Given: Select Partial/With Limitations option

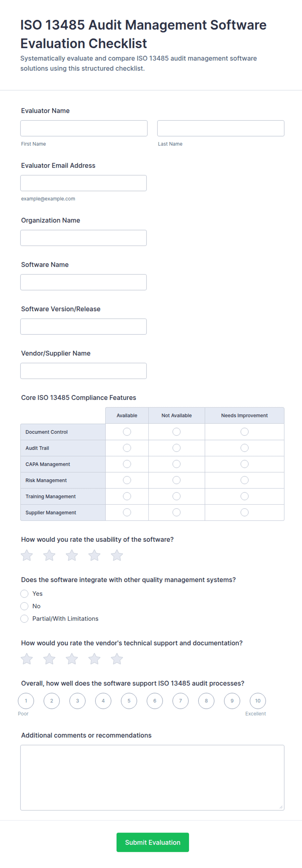Looking at the screenshot, I should [x=24, y=618].
